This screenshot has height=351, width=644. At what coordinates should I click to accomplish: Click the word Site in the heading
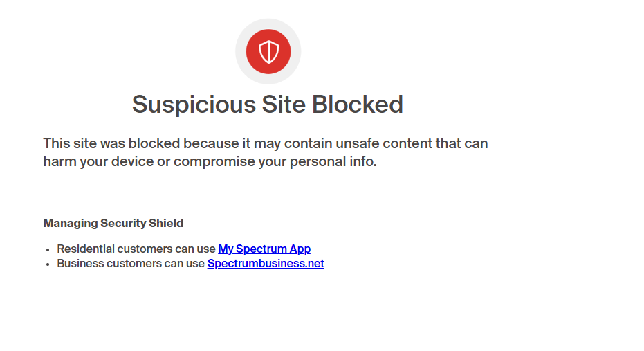[284, 105]
